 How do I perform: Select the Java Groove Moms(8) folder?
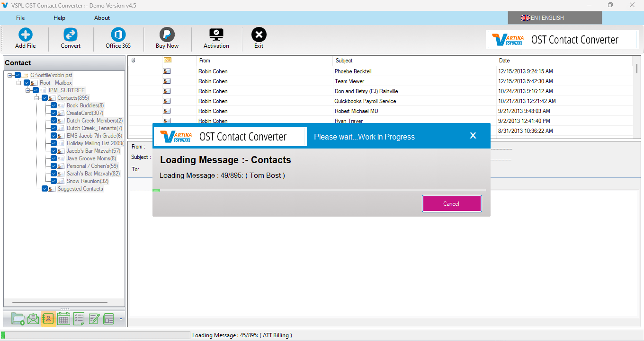pos(91,158)
